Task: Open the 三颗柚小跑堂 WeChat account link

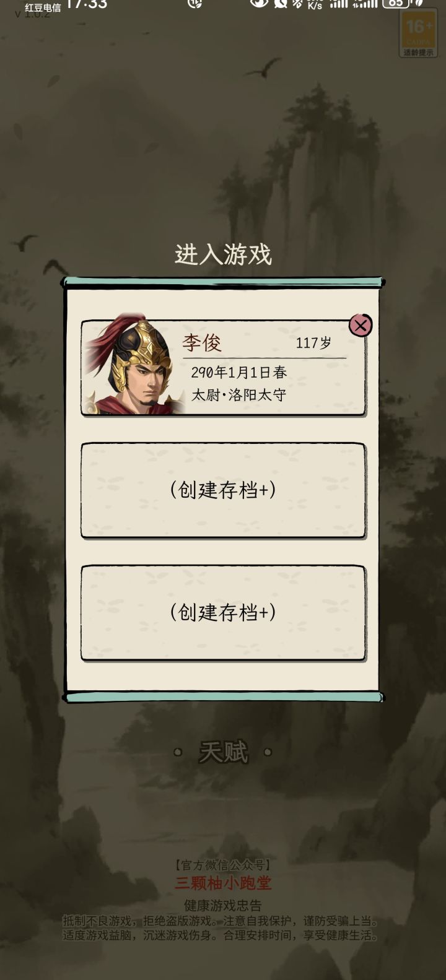Action: (223, 883)
